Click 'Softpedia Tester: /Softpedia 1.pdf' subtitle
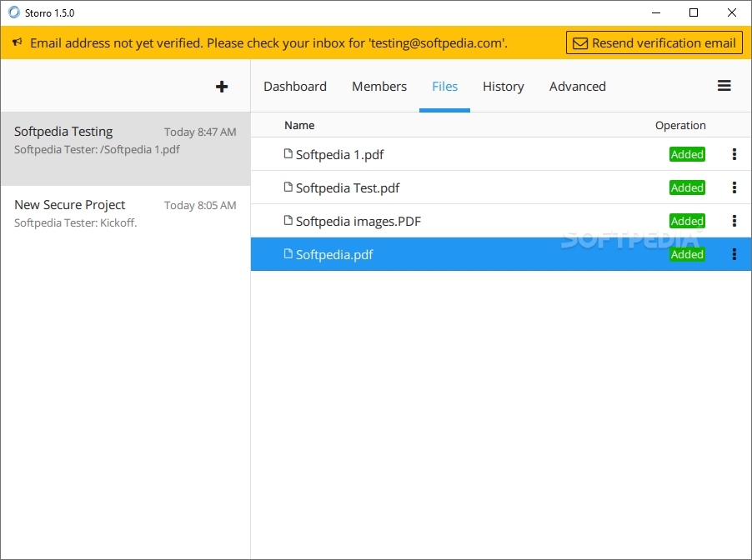 [x=97, y=150]
